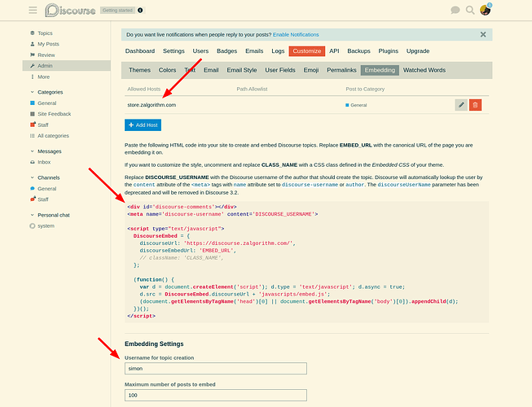532x407 pixels.
Task: Switch to Plugins admin tab
Action: click(388, 50)
